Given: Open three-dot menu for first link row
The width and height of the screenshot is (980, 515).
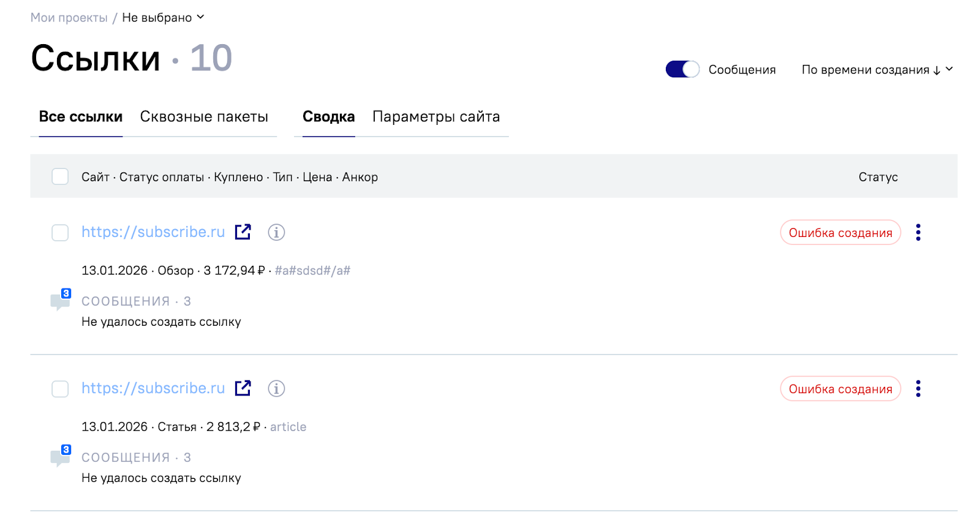Looking at the screenshot, I should pos(918,232).
